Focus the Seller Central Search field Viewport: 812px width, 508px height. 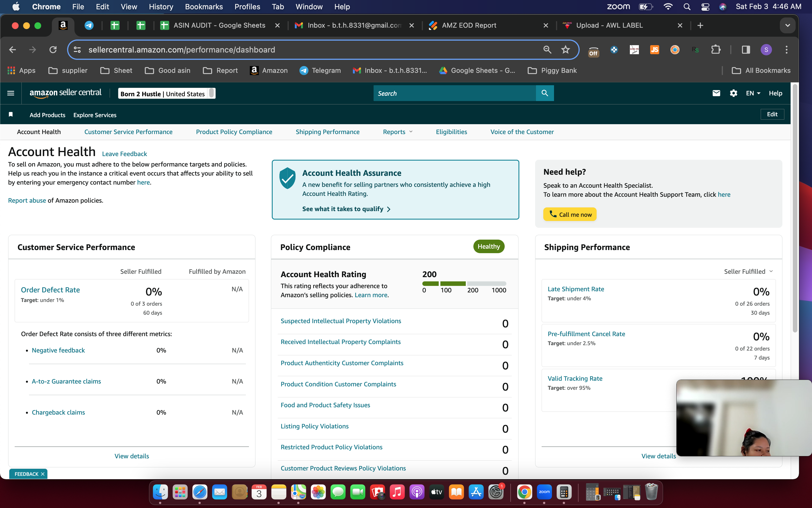[455, 93]
